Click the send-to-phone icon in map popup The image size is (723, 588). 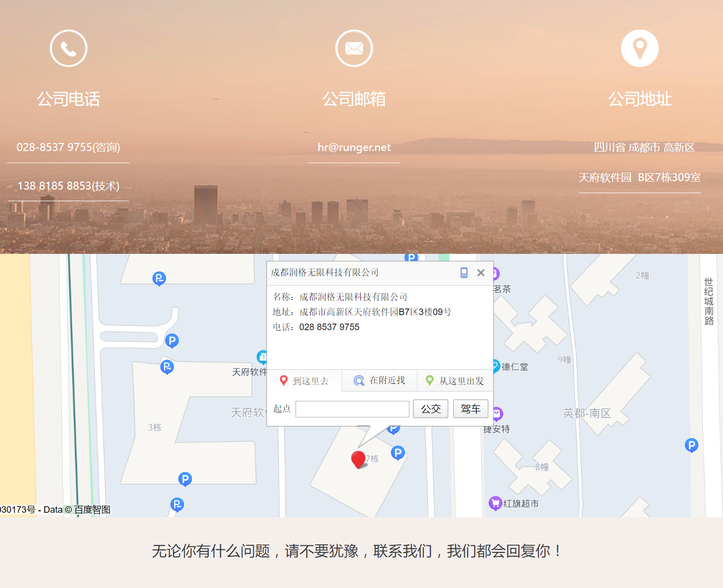coord(464,272)
